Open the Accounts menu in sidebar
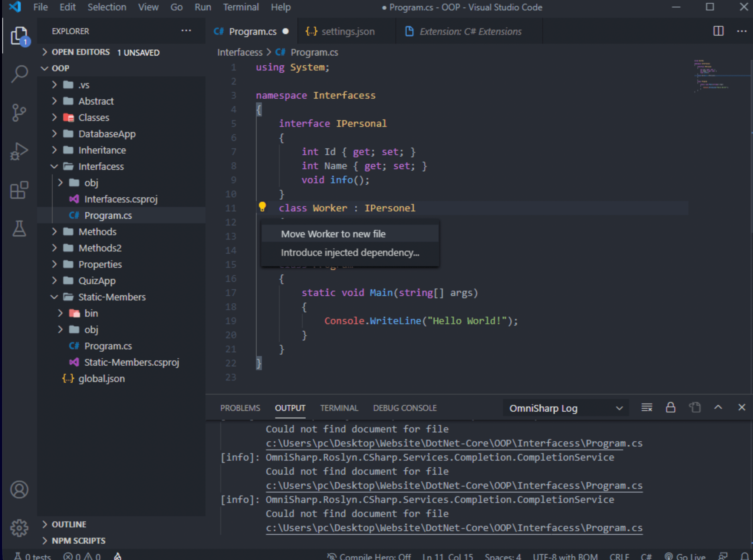The height and width of the screenshot is (560, 753). (19, 490)
